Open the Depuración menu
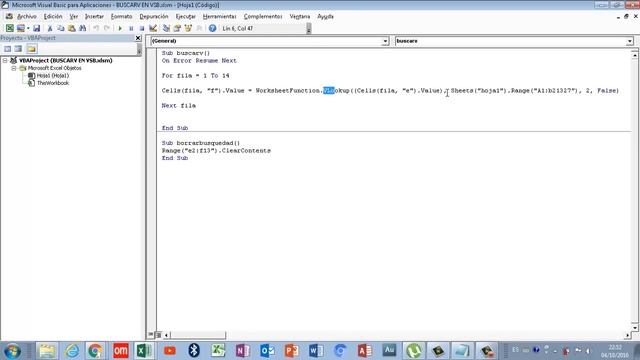The width and height of the screenshot is (640, 360). point(154,16)
